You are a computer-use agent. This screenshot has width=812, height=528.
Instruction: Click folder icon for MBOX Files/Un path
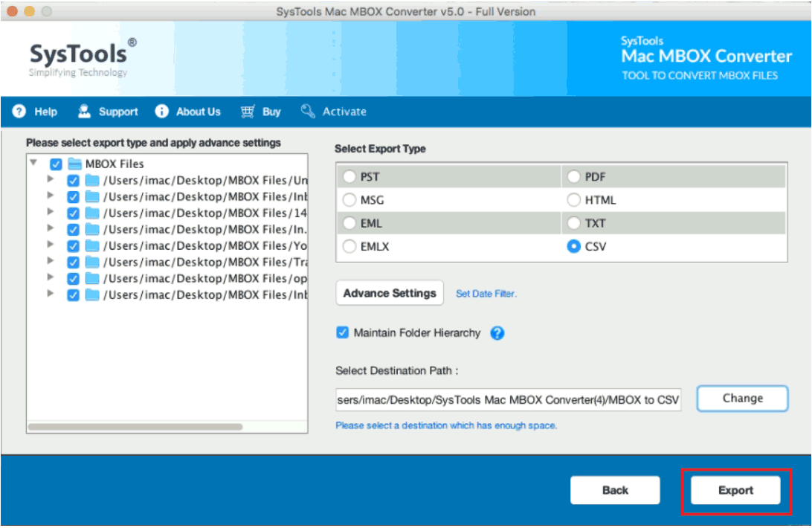(92, 180)
